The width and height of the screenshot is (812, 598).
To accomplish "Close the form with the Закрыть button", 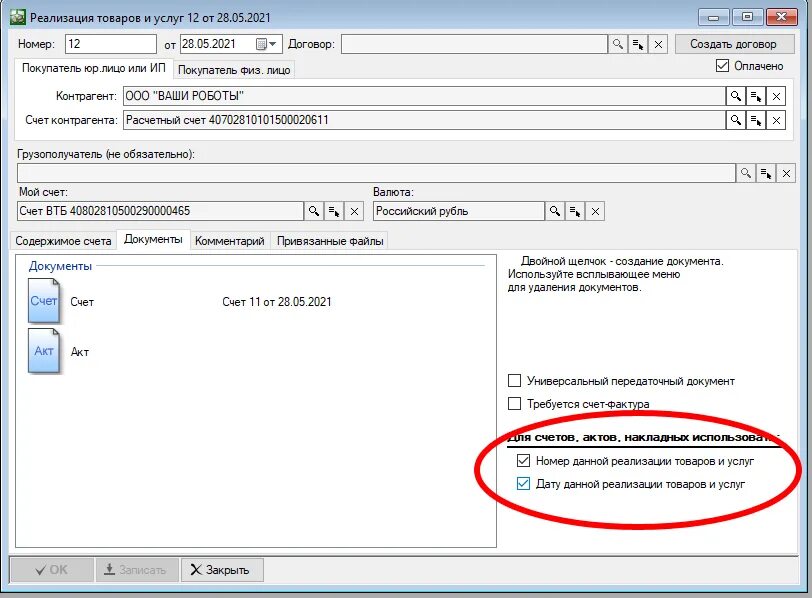I will (222, 570).
